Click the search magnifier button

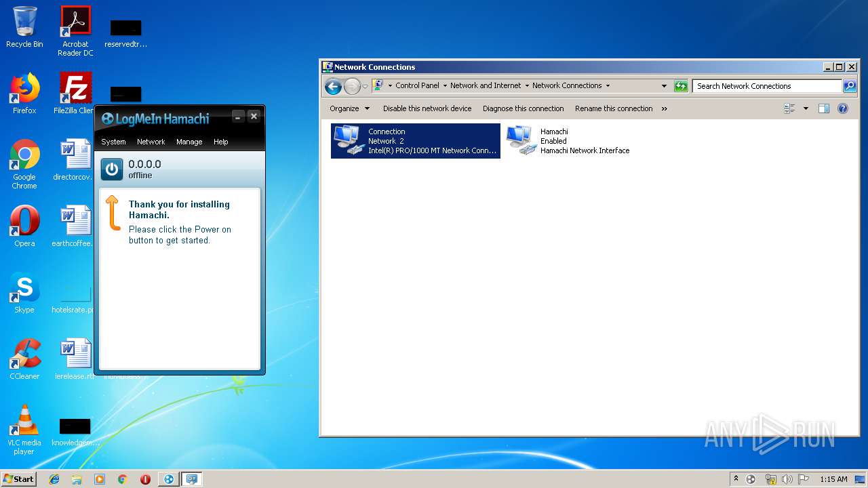(x=850, y=86)
